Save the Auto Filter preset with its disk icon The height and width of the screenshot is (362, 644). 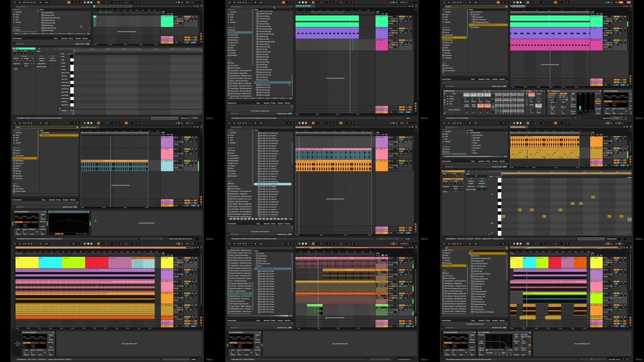(530, 332)
